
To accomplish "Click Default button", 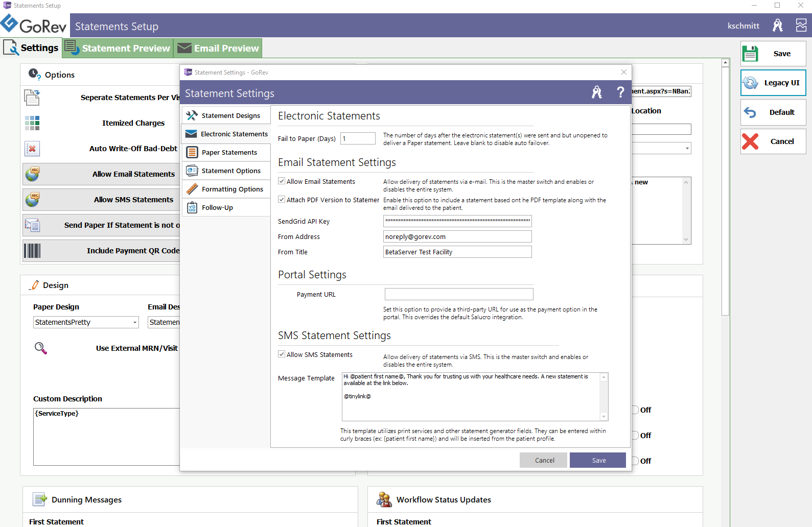I will pos(773,112).
